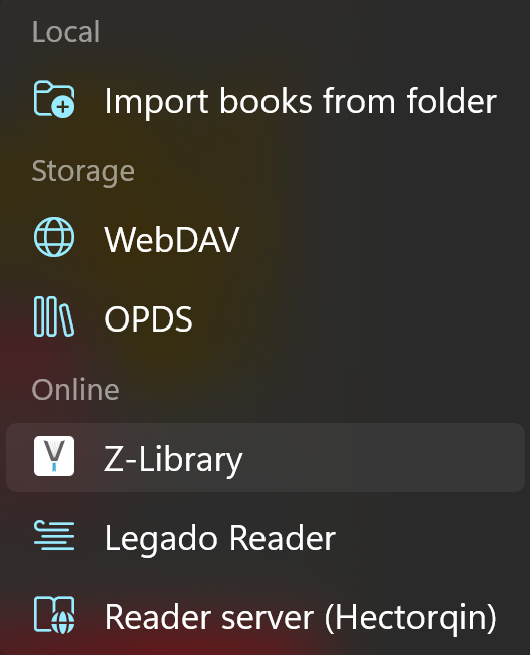Click the OPDS bookshelf icon
The image size is (530, 655).
point(54,317)
